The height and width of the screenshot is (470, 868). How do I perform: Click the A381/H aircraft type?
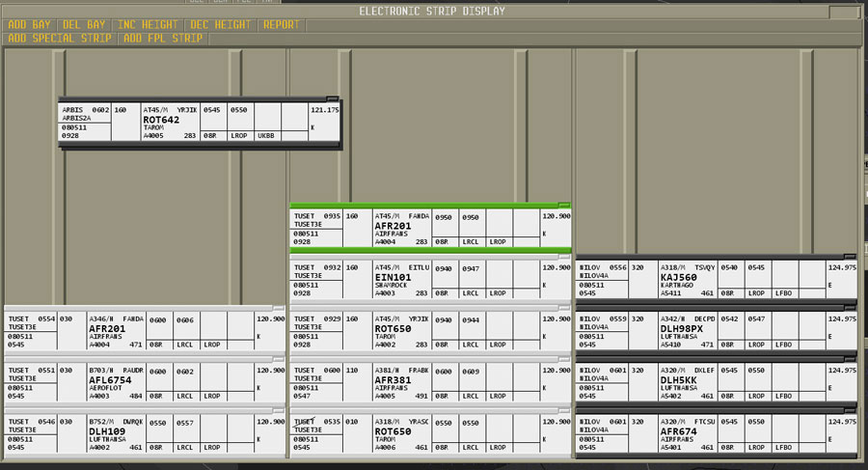(387, 371)
